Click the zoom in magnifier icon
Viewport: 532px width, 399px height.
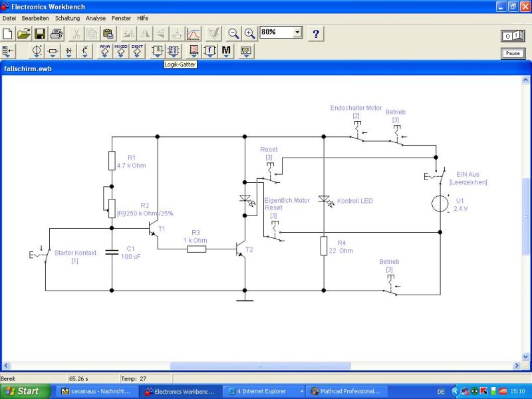(x=249, y=33)
